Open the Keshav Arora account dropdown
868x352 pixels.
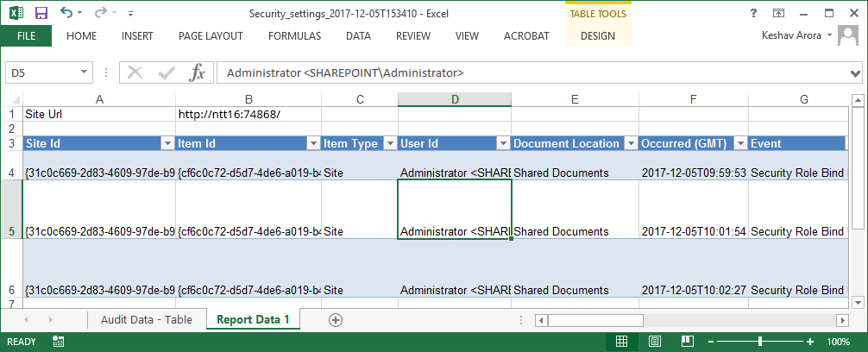(x=797, y=35)
